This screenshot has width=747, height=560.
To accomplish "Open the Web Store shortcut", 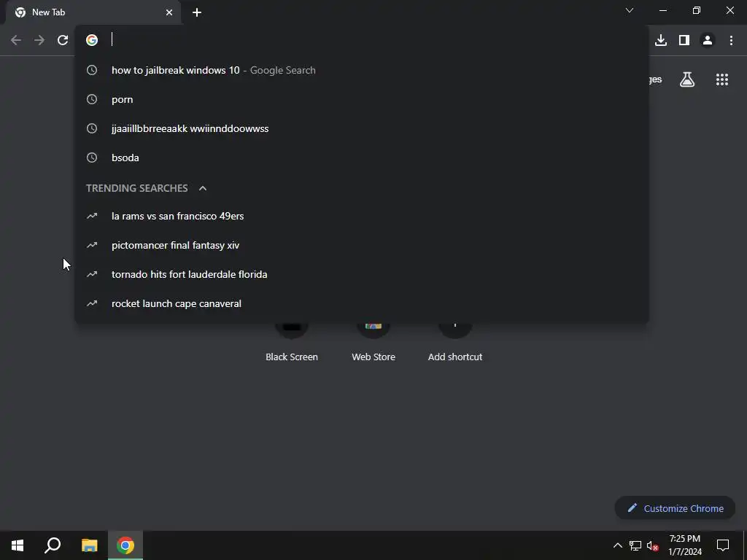I will click(x=373, y=342).
